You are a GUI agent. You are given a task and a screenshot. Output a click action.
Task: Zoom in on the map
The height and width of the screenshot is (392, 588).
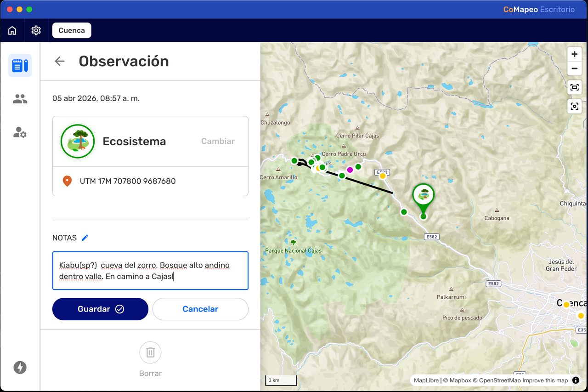tap(575, 54)
